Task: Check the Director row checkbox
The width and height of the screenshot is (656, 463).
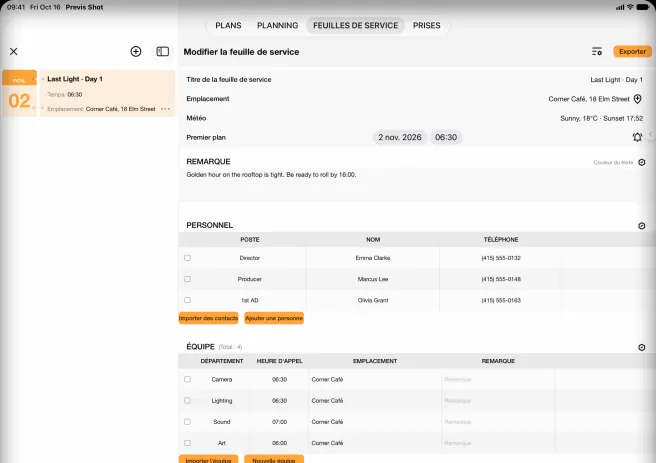Action: coord(187,258)
